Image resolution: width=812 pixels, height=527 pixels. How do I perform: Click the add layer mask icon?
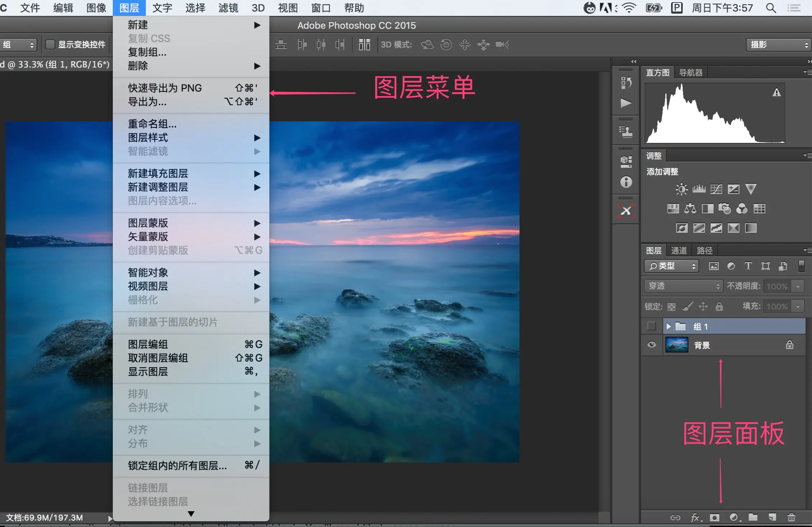[715, 517]
